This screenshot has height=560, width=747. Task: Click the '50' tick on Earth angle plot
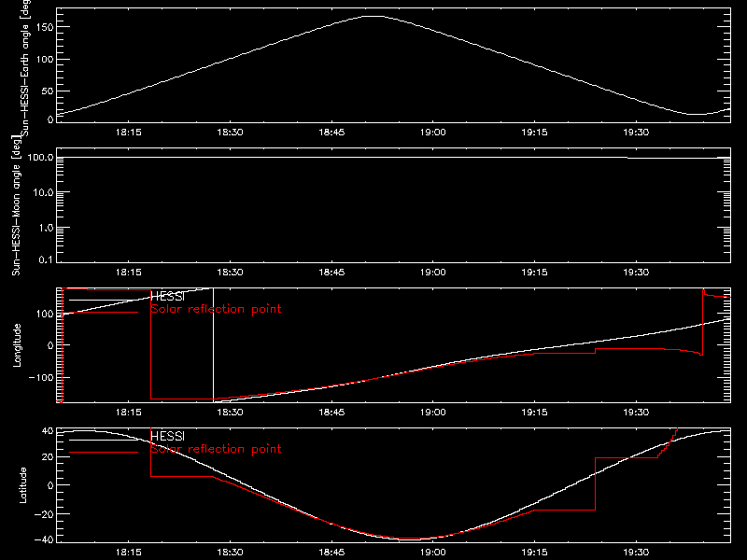point(48,91)
